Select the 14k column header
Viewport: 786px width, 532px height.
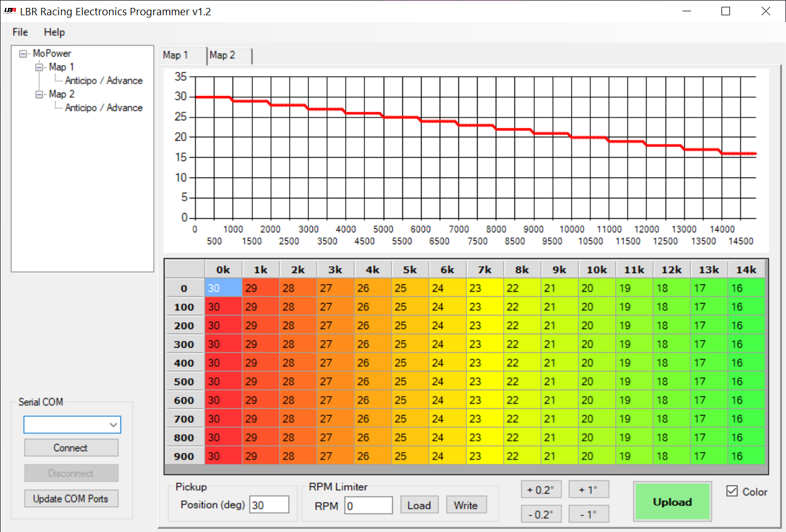coord(746,270)
